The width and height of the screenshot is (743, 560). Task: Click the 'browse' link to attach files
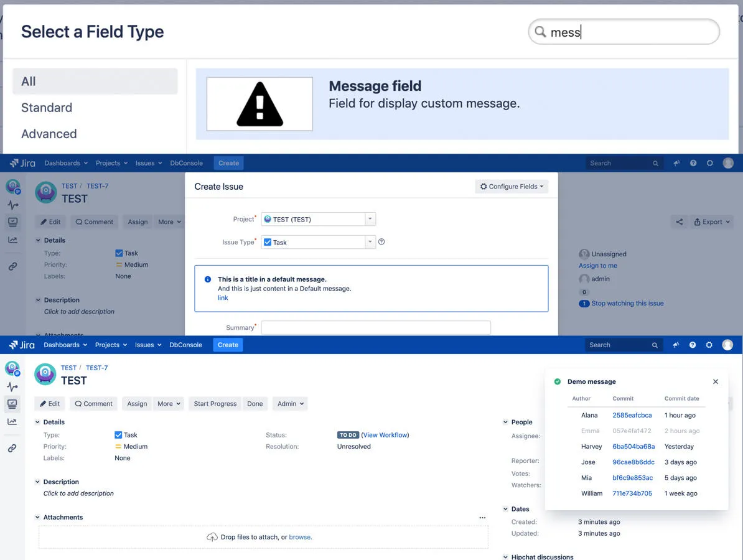click(300, 537)
